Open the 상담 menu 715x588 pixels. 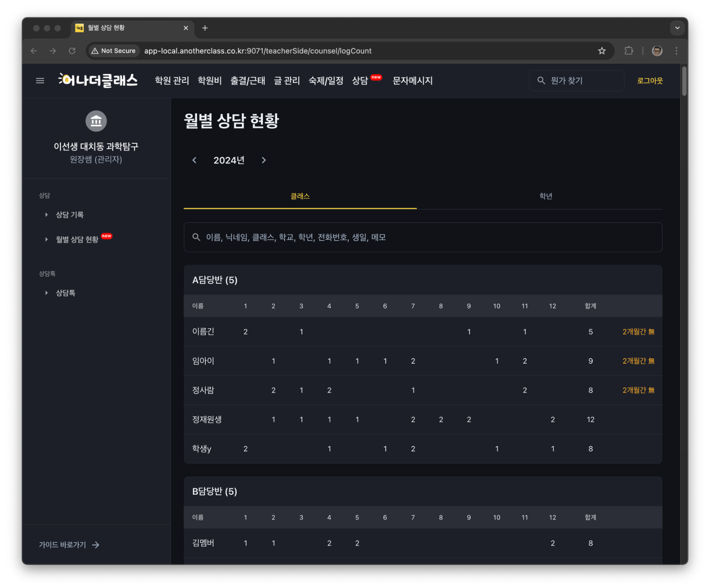[x=360, y=80]
